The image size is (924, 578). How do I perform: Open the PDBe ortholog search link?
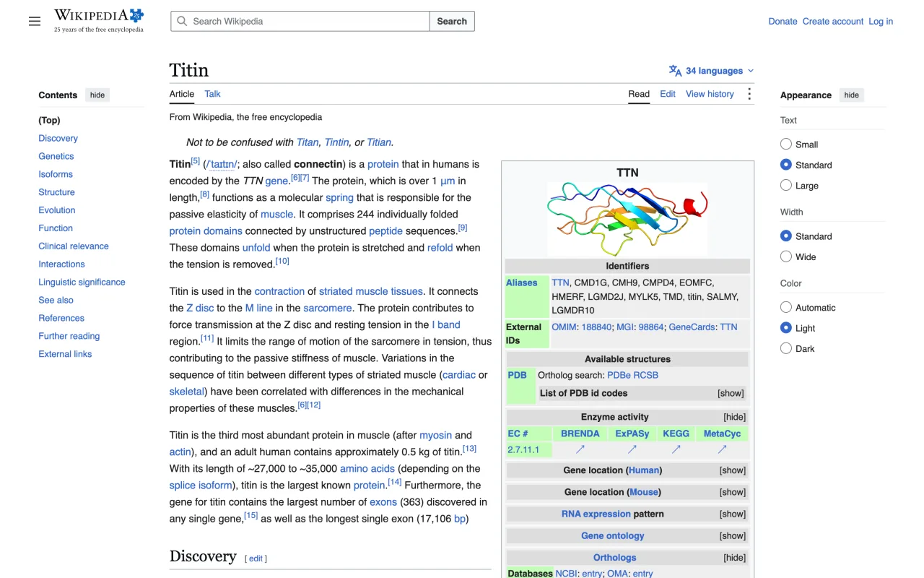pyautogui.click(x=619, y=375)
